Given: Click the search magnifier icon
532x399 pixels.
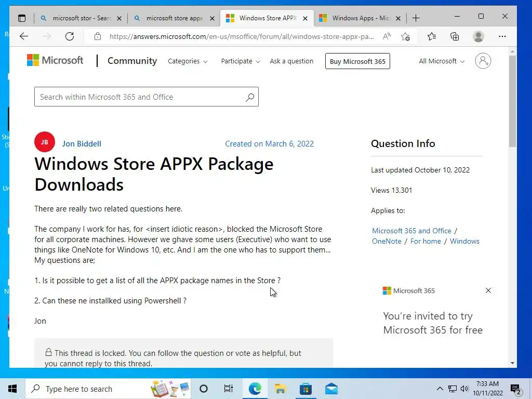Looking at the screenshot, I should point(250,97).
